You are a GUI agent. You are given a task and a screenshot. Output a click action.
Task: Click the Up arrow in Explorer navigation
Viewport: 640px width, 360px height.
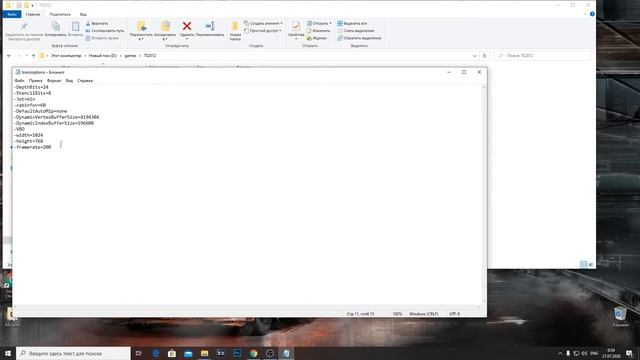33,56
